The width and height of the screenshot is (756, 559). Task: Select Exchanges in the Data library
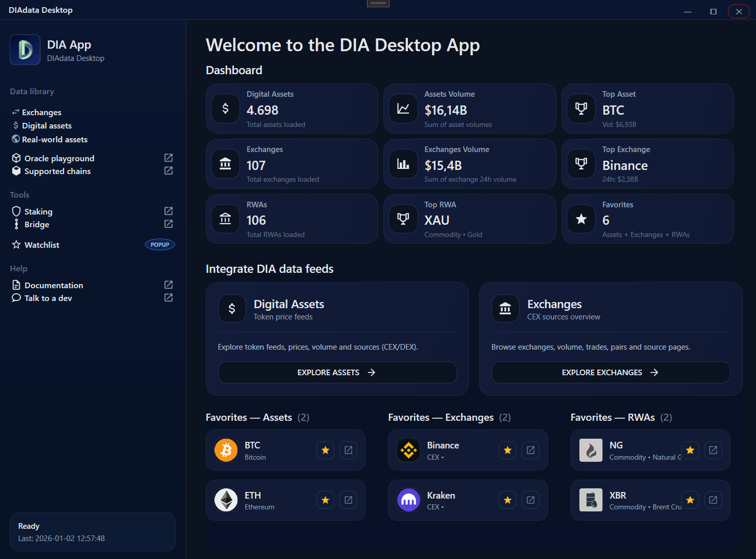point(41,112)
